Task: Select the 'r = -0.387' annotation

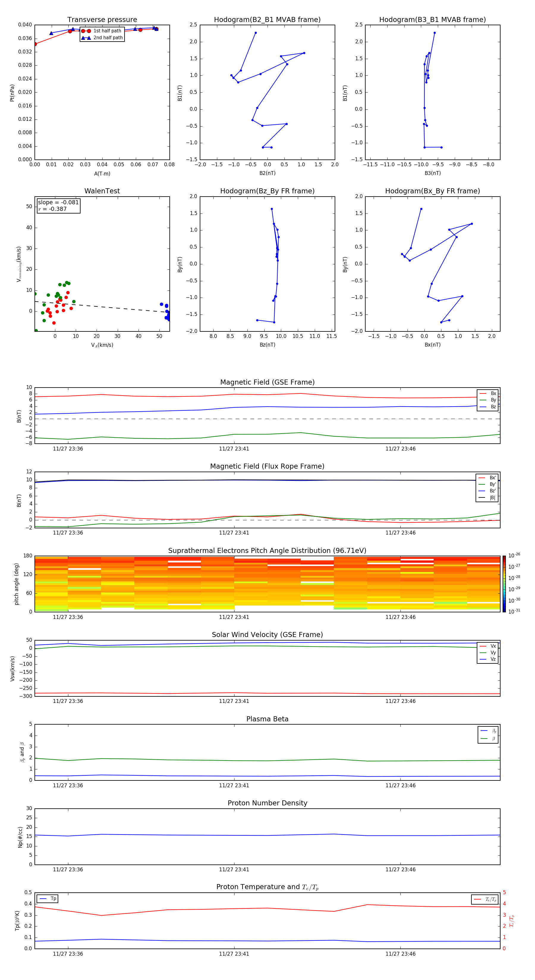Action: pyautogui.click(x=53, y=209)
